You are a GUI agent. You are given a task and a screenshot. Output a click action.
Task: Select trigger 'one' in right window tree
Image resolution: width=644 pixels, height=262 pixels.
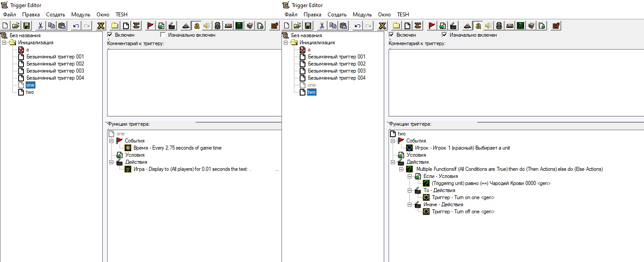[312, 85]
